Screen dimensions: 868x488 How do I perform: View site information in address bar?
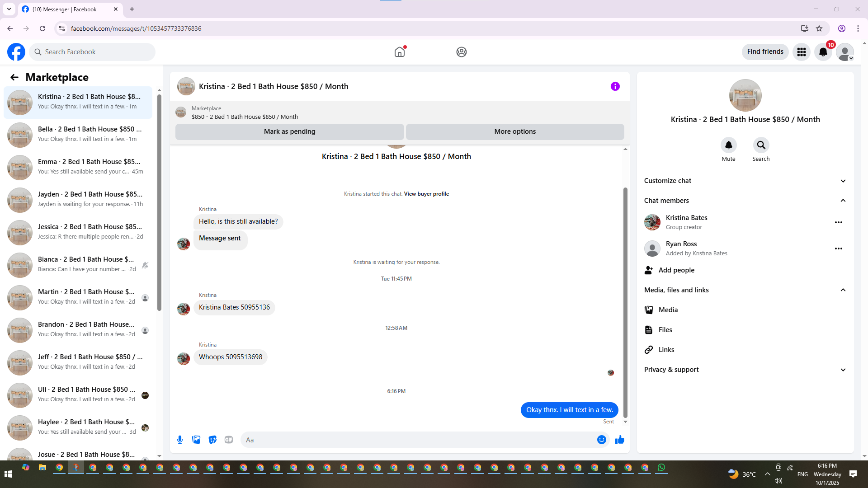(x=61, y=28)
